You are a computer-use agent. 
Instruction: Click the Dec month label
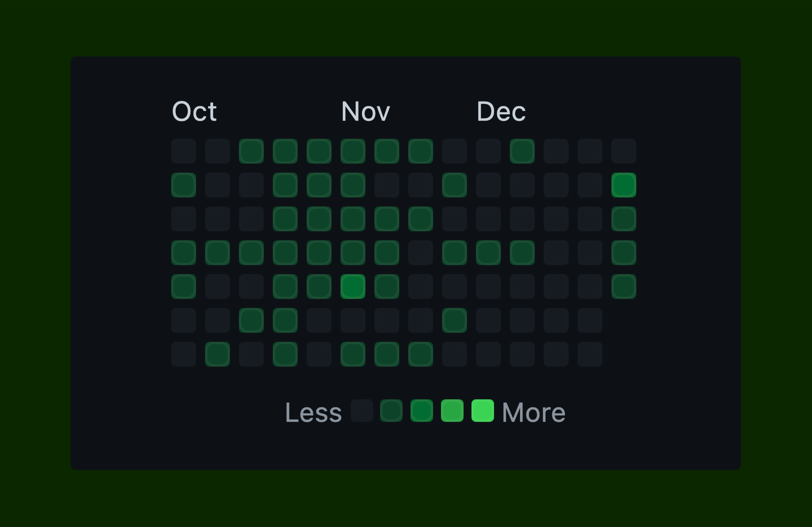pos(501,112)
